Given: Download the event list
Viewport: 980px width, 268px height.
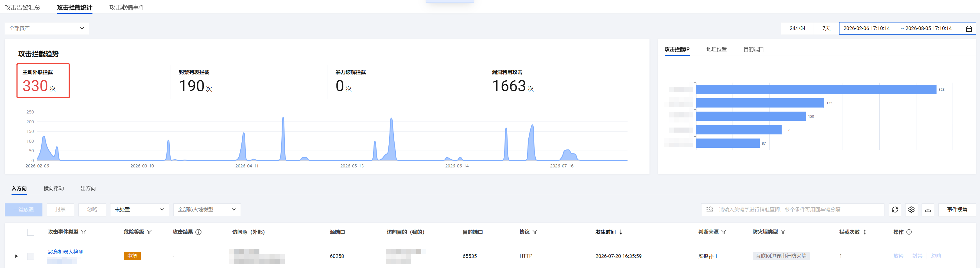Looking at the screenshot, I should (928, 210).
